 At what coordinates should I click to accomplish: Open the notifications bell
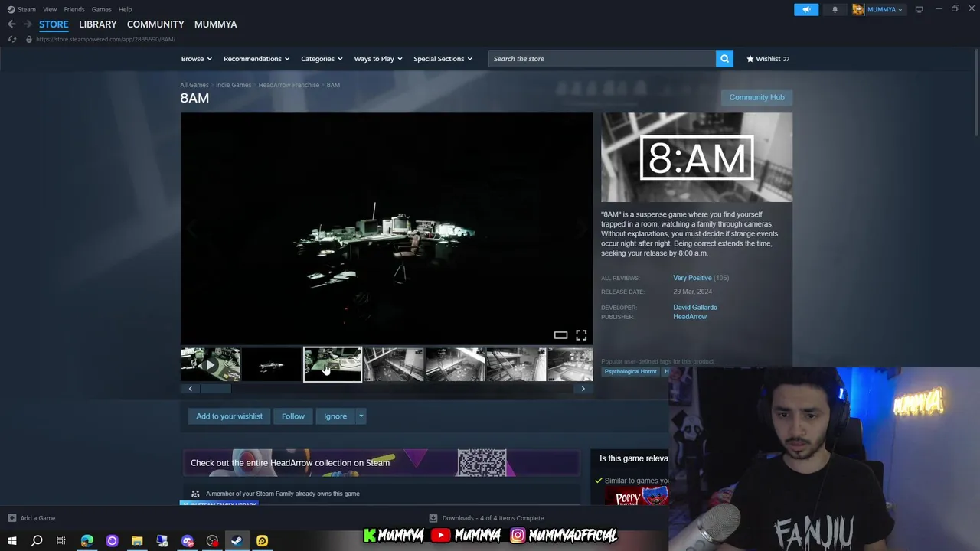point(835,9)
